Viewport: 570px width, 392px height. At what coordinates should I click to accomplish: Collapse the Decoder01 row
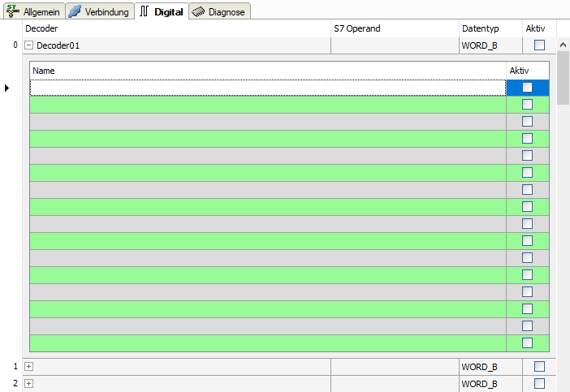[29, 45]
